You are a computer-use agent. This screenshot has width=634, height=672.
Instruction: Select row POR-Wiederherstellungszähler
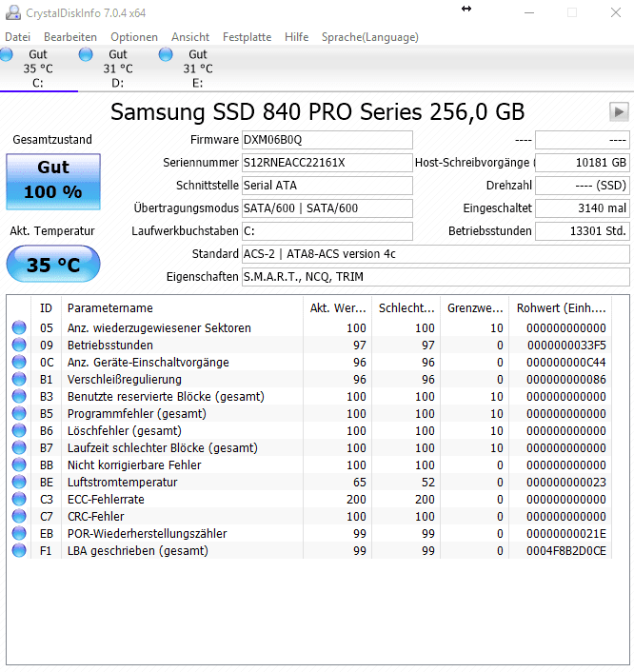coord(309,534)
